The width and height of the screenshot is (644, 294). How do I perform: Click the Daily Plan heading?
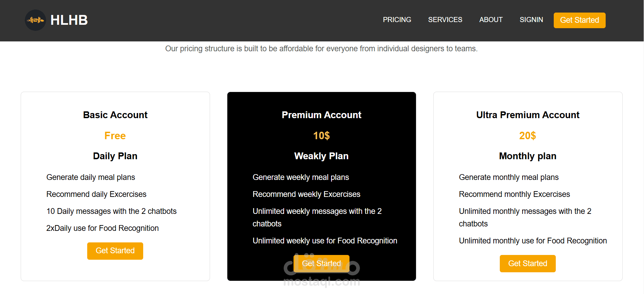(x=115, y=156)
